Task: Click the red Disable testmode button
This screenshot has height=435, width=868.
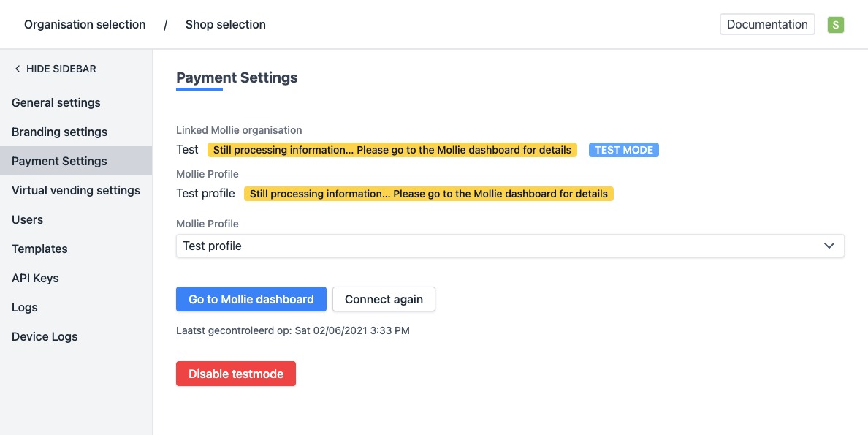Action: [235, 374]
